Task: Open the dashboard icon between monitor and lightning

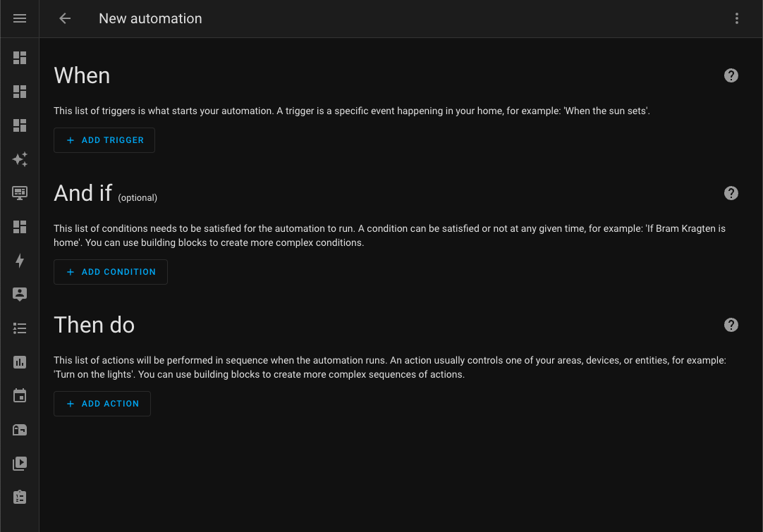Action: [x=20, y=227]
